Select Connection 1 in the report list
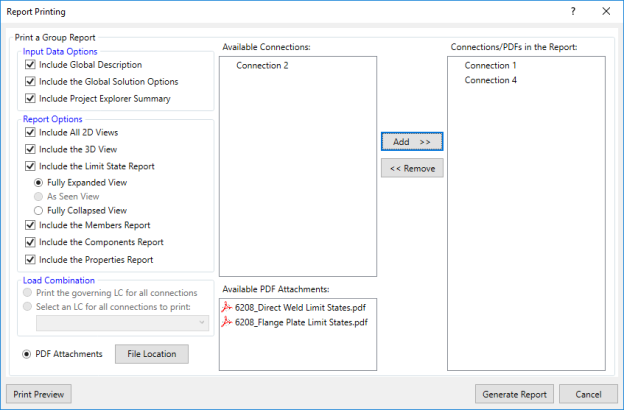The height and width of the screenshot is (410, 624). [490, 66]
